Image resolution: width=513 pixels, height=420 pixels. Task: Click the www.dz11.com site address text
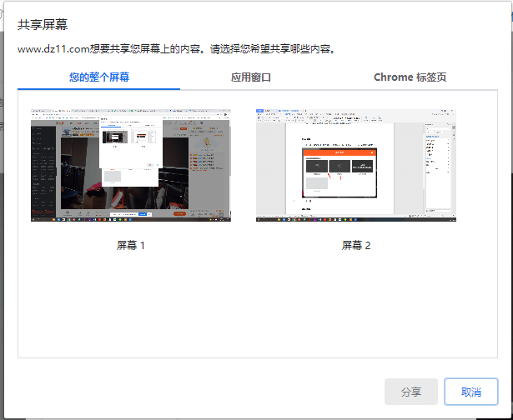click(x=53, y=49)
